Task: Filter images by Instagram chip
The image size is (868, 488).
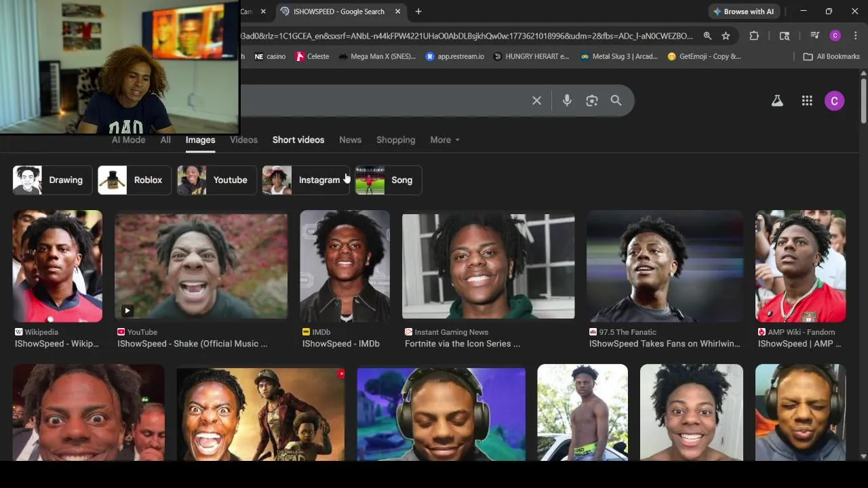Action: point(306,180)
